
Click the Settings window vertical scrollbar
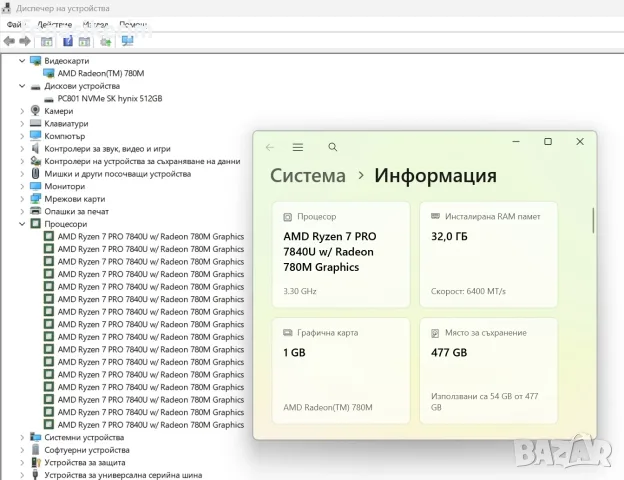point(593,220)
